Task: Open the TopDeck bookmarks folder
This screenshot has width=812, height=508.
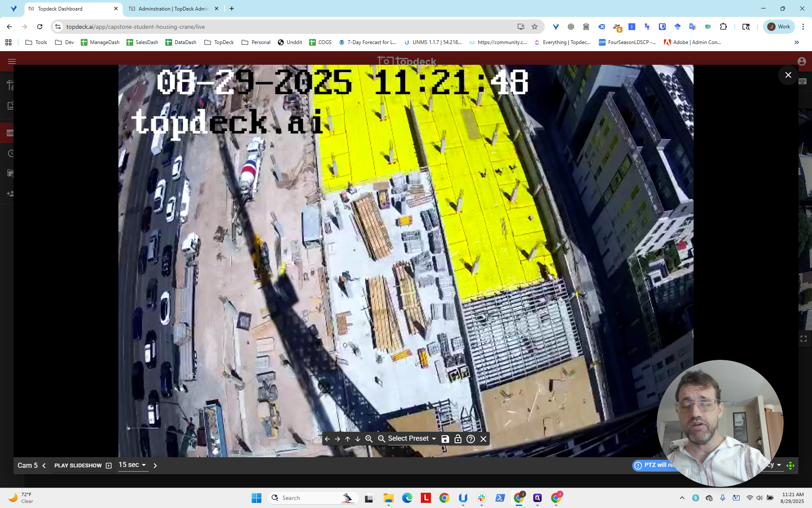Action: pos(219,42)
